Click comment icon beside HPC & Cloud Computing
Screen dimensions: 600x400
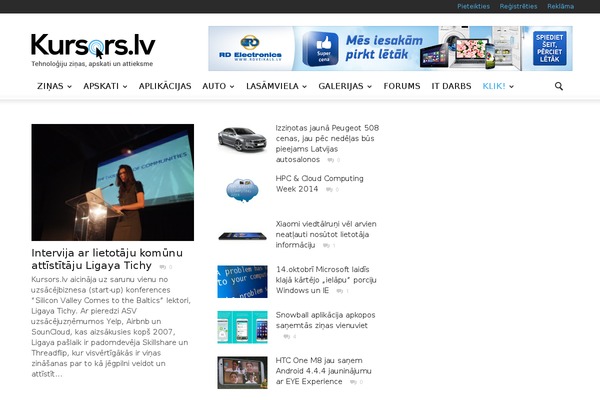[x=329, y=189]
